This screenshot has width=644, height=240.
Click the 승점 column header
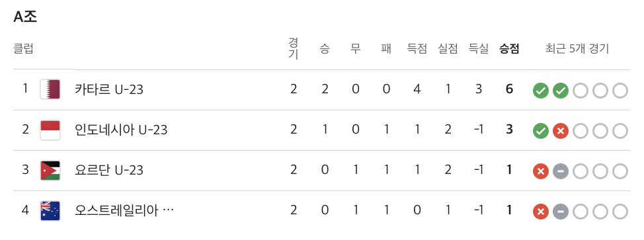509,50
